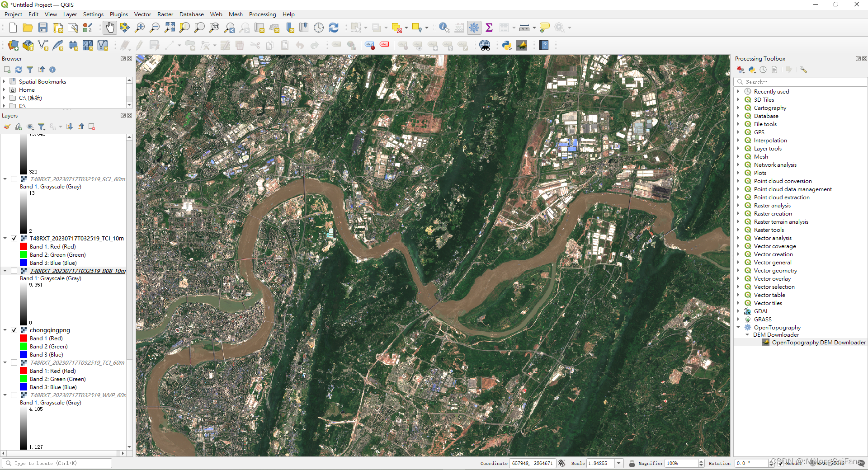868x470 pixels.
Task: Enable visibility of T48RXT_20230717T032519_B08_10m layer
Action: 14,271
